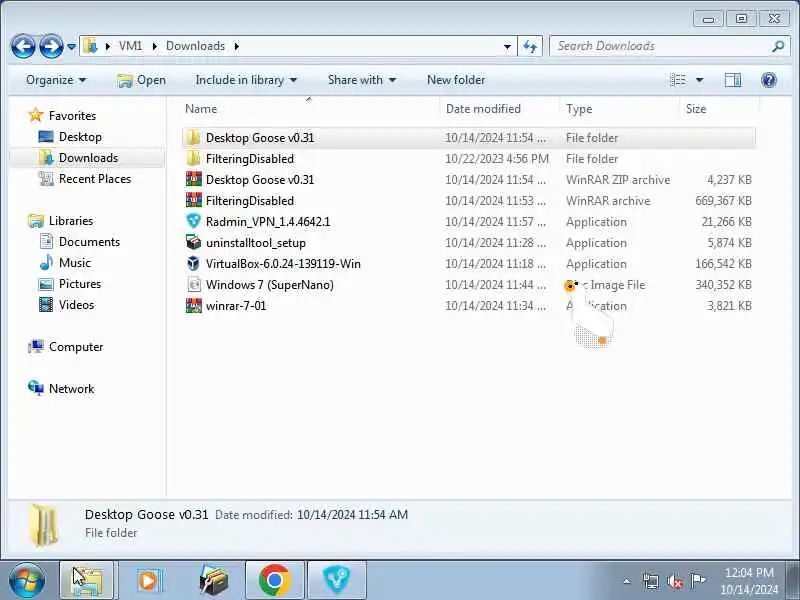Open Explorer Help

coord(769,80)
